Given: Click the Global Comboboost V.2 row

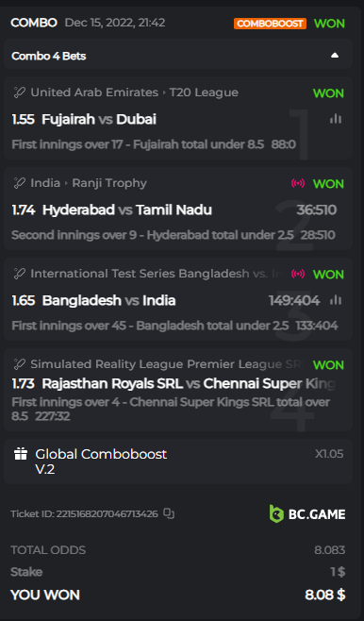Looking at the screenshot, I should (x=178, y=462).
